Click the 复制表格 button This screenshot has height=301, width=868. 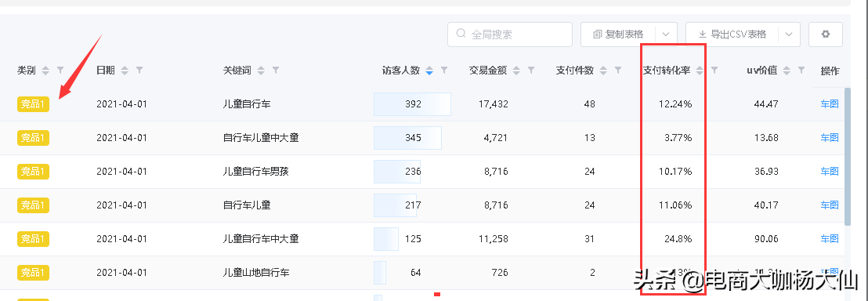pos(618,34)
